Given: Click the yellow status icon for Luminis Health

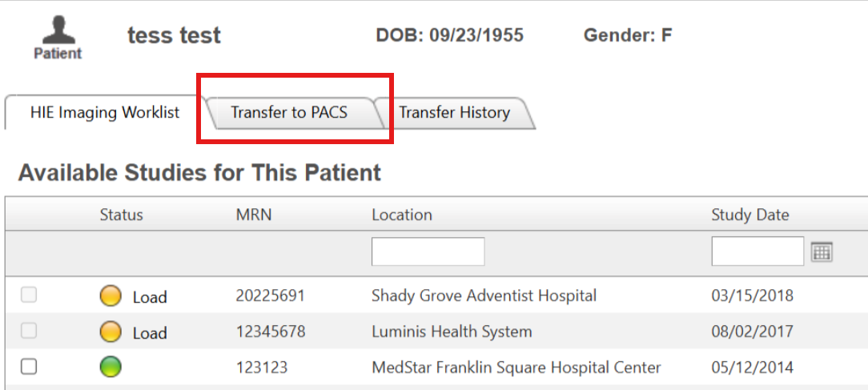Looking at the screenshot, I should pos(111,332).
